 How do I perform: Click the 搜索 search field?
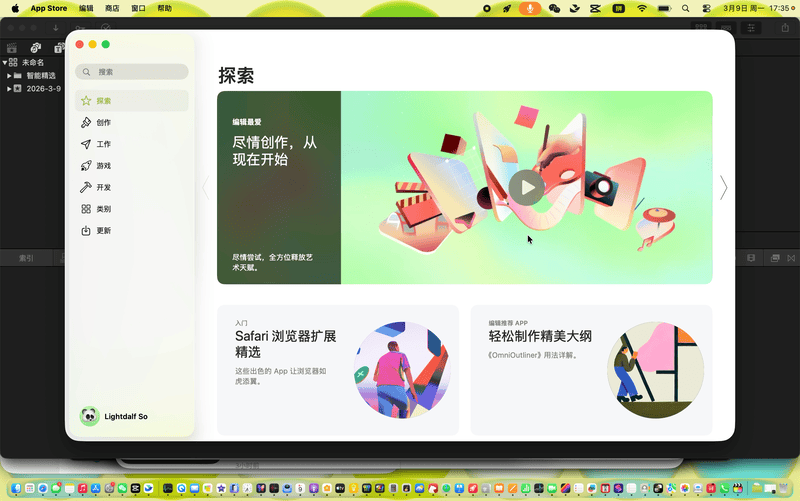tap(132, 72)
